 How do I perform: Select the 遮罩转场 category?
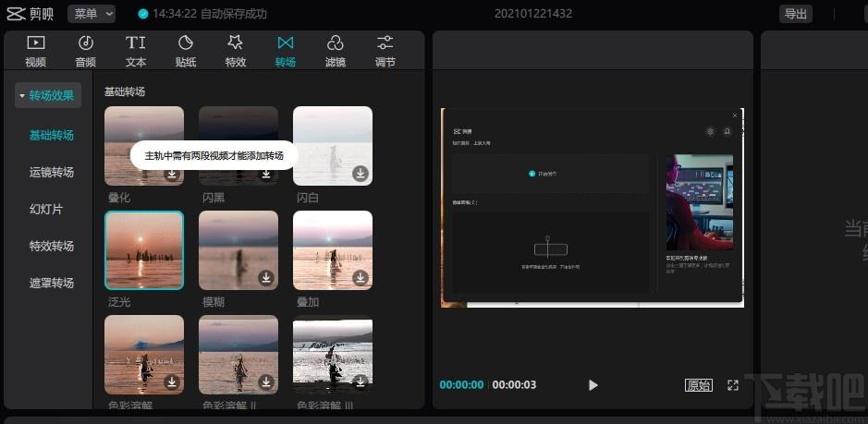(52, 283)
